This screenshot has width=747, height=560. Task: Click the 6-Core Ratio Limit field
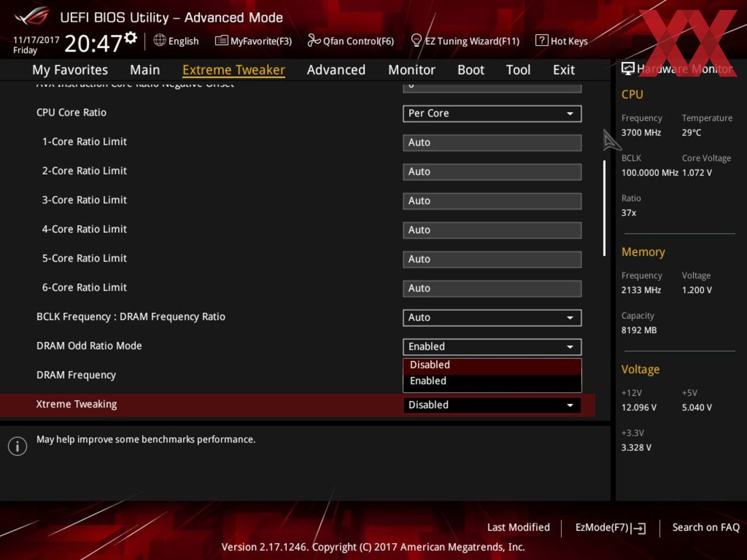tap(492, 288)
